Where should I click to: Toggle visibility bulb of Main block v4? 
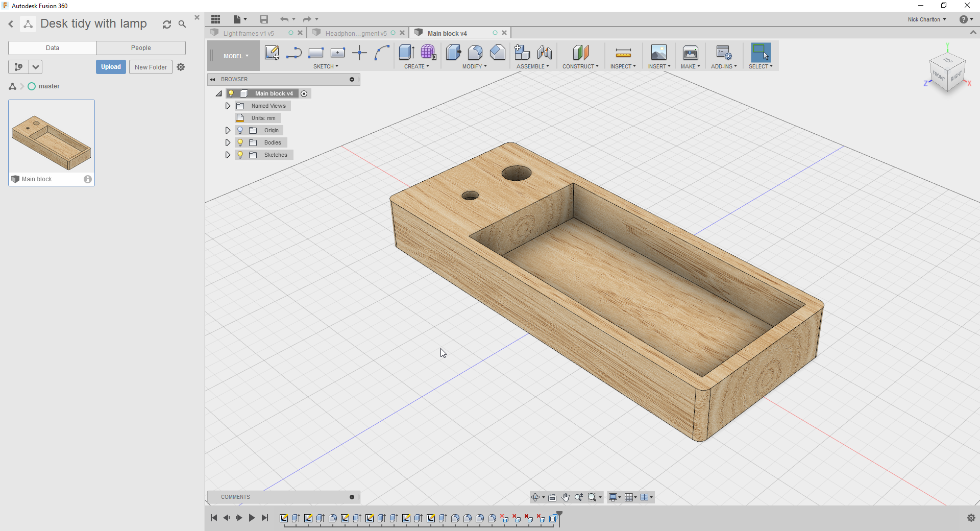click(231, 93)
